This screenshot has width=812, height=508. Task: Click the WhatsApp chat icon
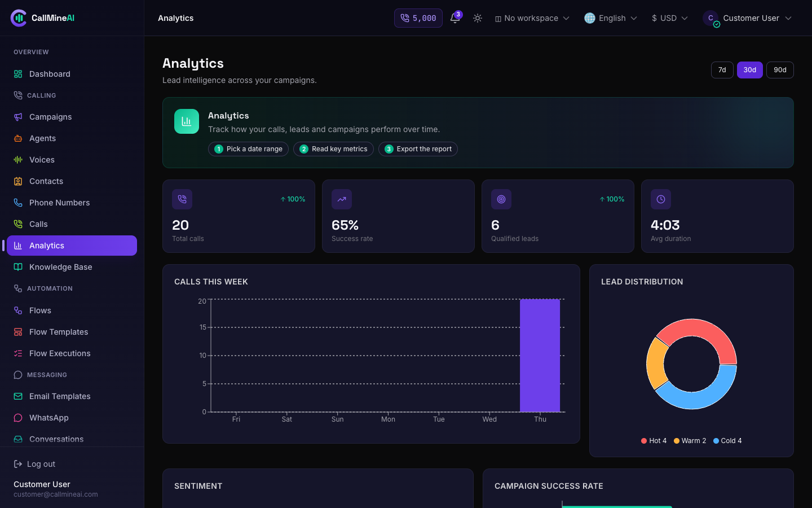coord(18,418)
